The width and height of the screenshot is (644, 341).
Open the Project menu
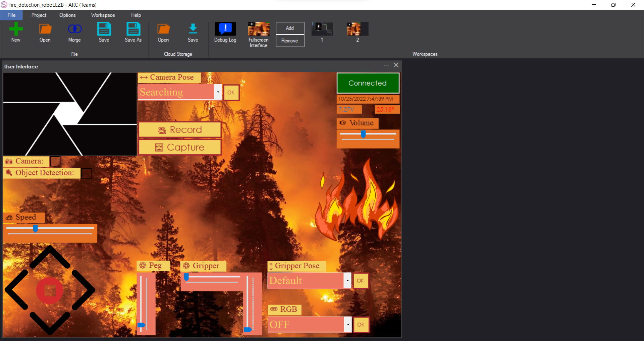[39, 15]
